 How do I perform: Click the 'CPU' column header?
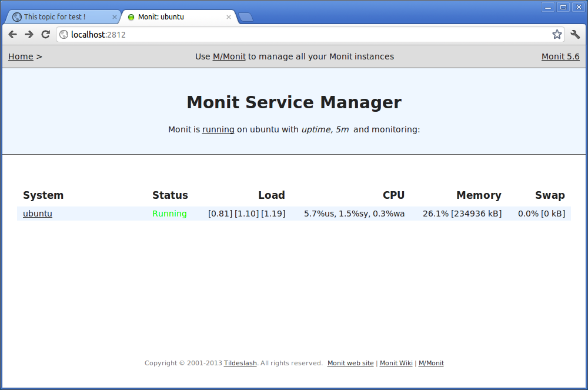pos(393,195)
